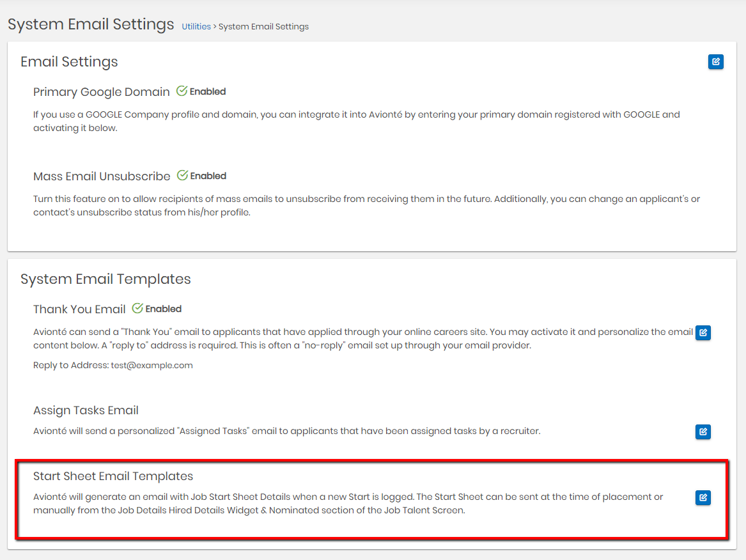Select the System Email Templates section heading
The height and width of the screenshot is (560, 746).
[105, 279]
